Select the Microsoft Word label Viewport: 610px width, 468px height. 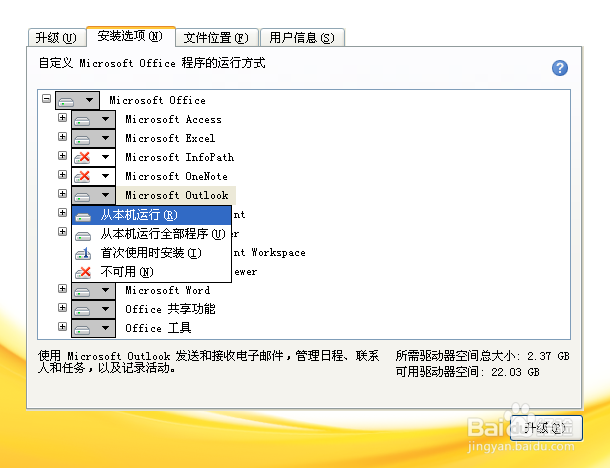[168, 291]
